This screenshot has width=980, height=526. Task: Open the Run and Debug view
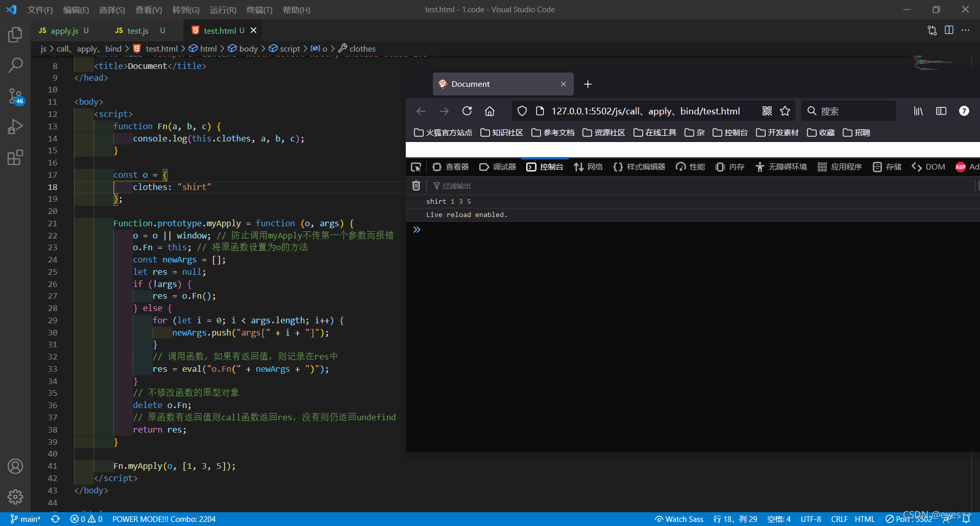pyautogui.click(x=15, y=126)
